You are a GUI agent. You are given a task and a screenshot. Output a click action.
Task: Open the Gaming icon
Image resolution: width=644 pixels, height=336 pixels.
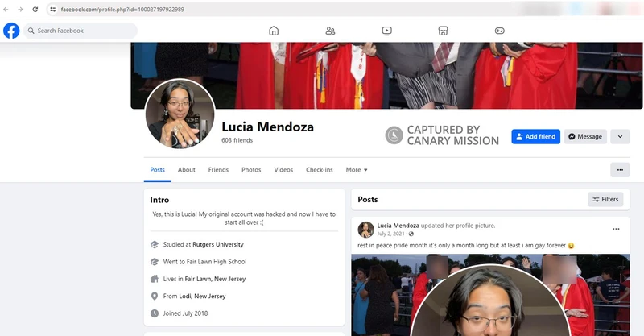point(499,31)
